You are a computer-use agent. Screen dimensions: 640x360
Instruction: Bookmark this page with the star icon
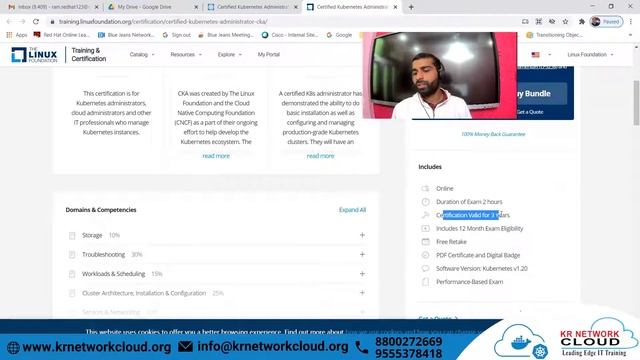click(x=565, y=22)
